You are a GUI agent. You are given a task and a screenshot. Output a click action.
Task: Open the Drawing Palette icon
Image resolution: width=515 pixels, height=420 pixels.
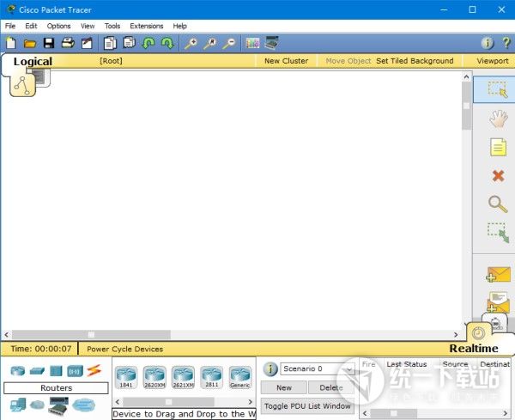252,43
